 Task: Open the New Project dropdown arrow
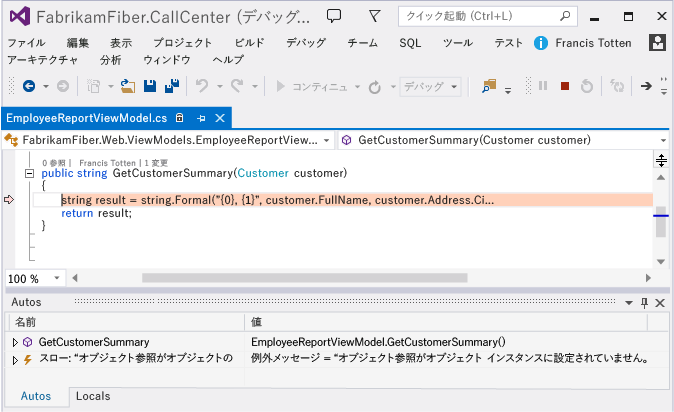[x=110, y=86]
